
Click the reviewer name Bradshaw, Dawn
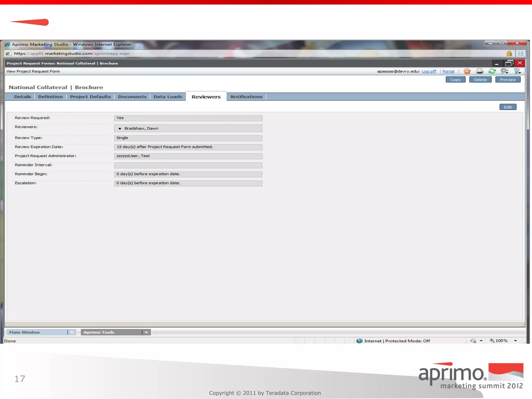click(x=141, y=128)
